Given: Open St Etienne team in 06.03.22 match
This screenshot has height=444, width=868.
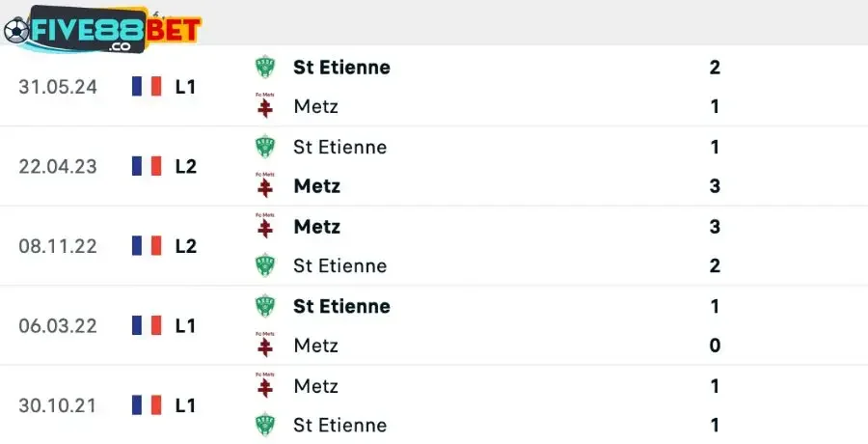Looking at the screenshot, I should point(341,306).
